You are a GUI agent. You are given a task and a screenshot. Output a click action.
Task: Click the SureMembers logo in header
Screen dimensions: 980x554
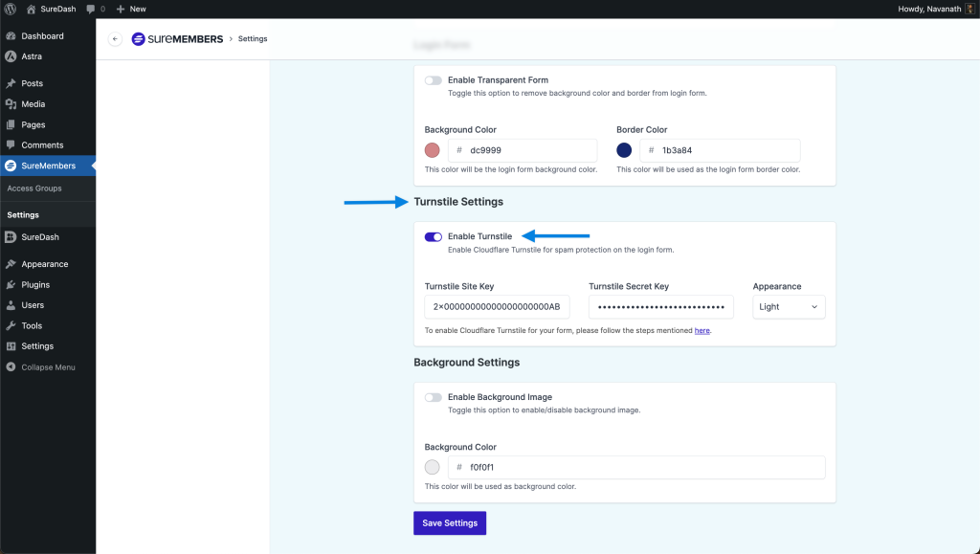pos(177,38)
